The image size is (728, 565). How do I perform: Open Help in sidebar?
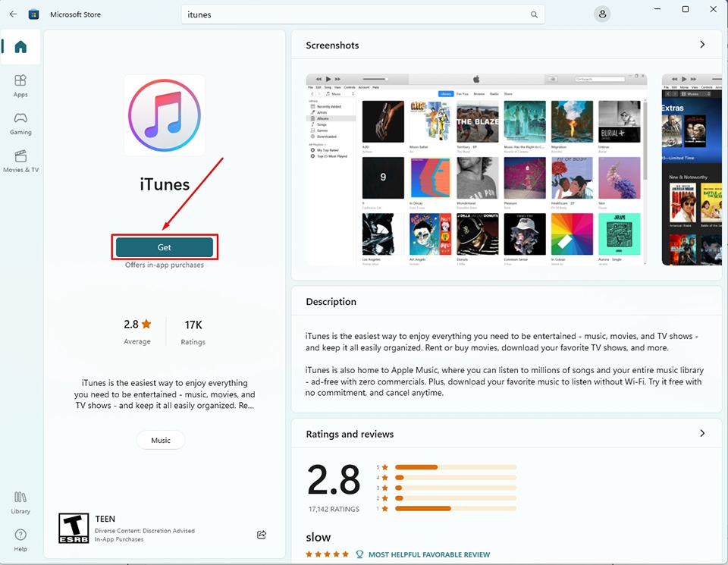[x=20, y=540]
